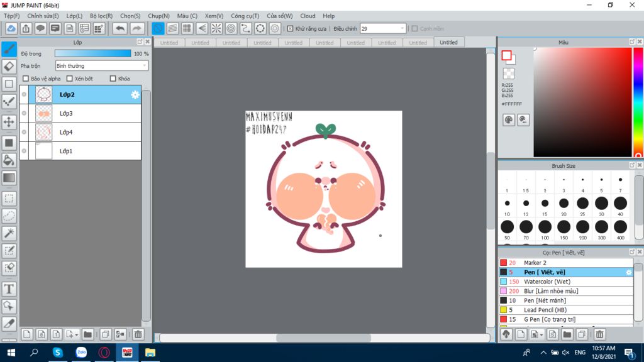This screenshot has height=362, width=644.
Task: Toggle the Xén bớt checkbox
Action: (69, 79)
